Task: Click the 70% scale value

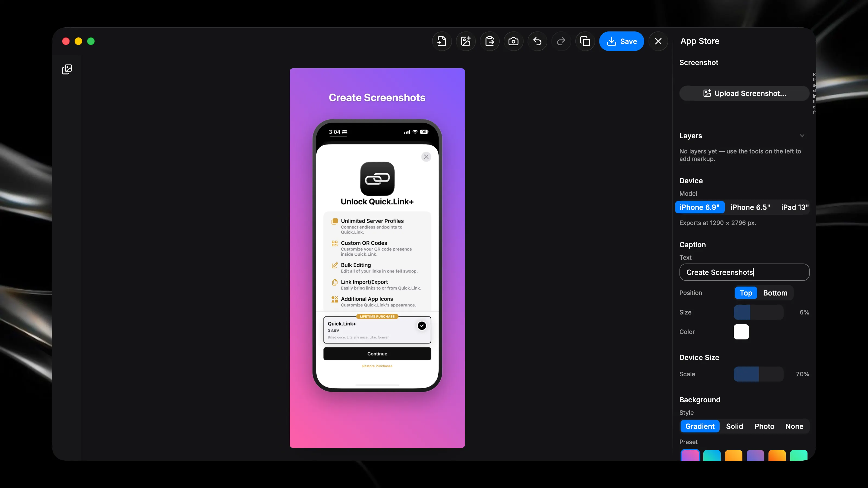Action: (802, 374)
